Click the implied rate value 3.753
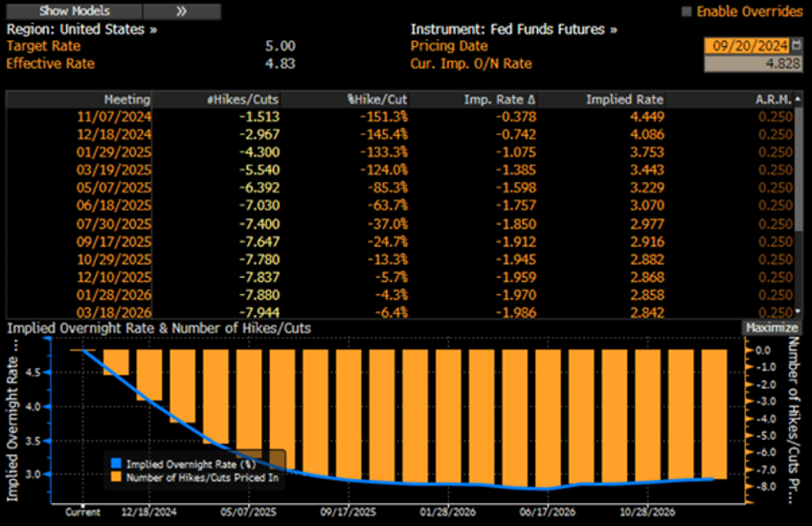 [646, 151]
